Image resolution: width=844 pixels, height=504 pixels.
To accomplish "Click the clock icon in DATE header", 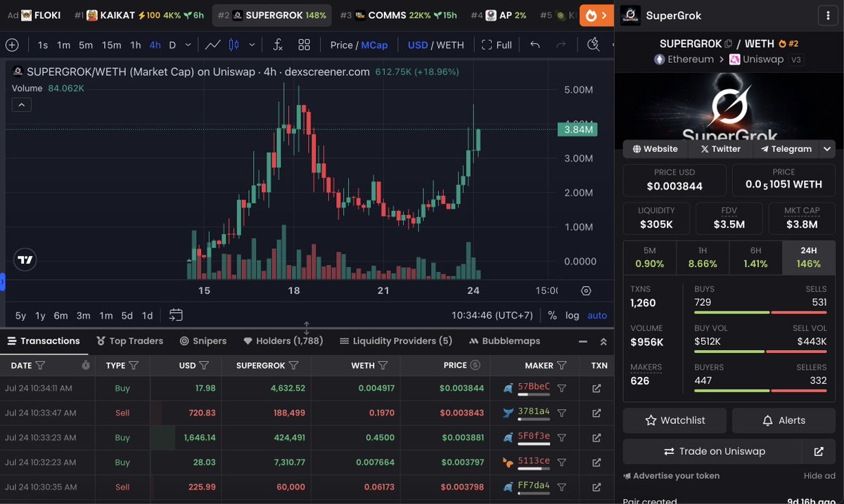I will 86,366.
